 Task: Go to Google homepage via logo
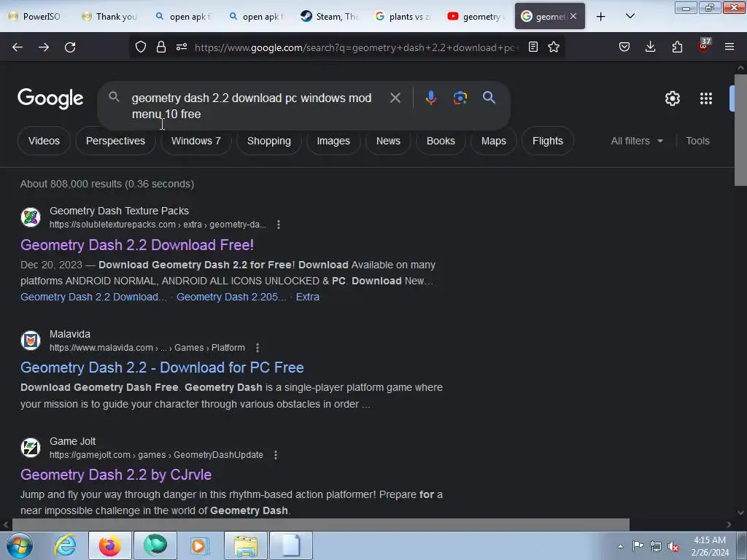point(50,98)
